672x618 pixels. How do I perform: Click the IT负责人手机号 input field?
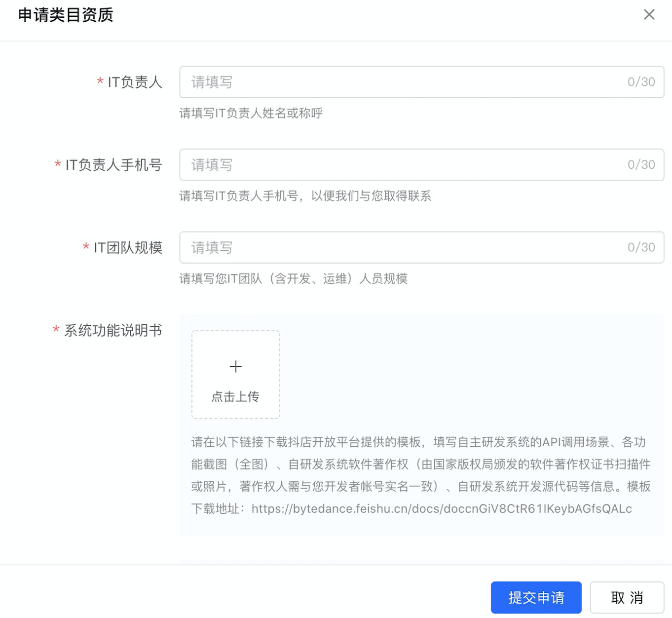421,164
